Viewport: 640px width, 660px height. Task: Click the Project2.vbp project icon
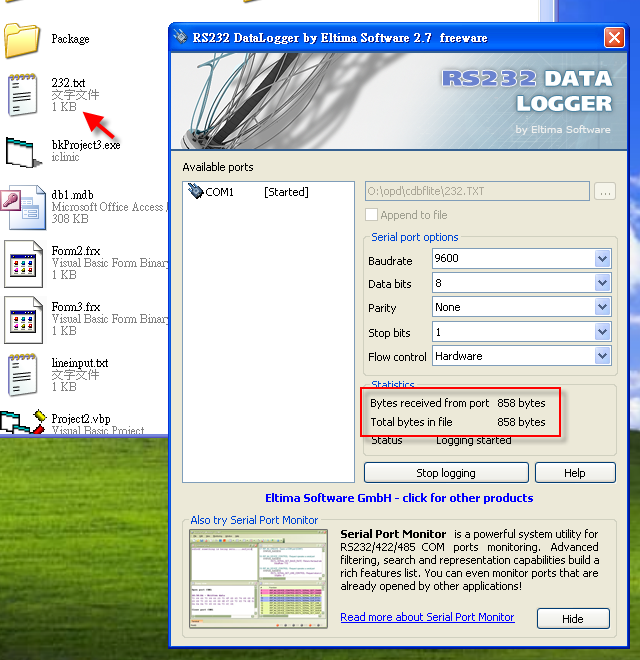pyautogui.click(x=23, y=421)
